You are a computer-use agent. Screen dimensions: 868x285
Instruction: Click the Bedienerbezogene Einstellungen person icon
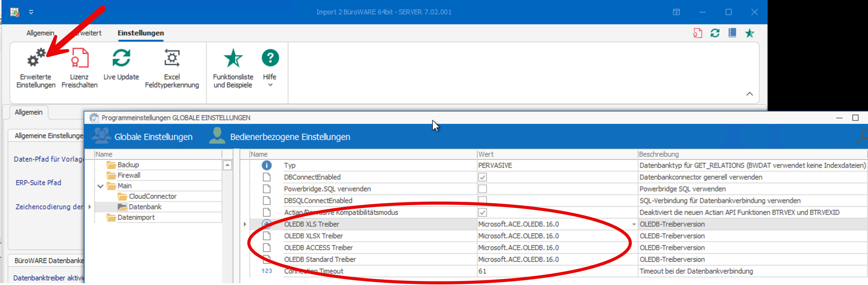pyautogui.click(x=217, y=136)
